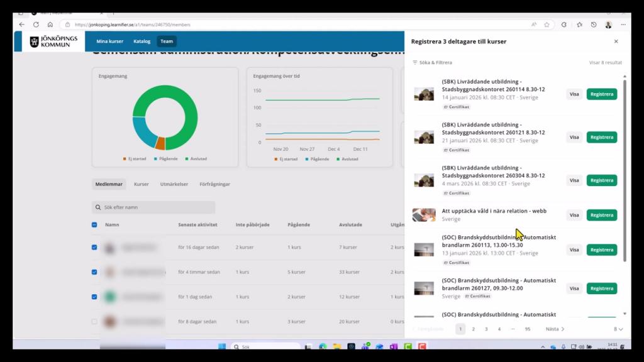Uncheck the member active 16 days ago

94,248
